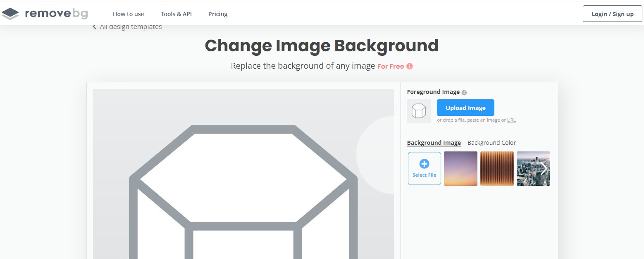Click the Change Image Background heading
The image size is (644, 259).
tap(322, 46)
